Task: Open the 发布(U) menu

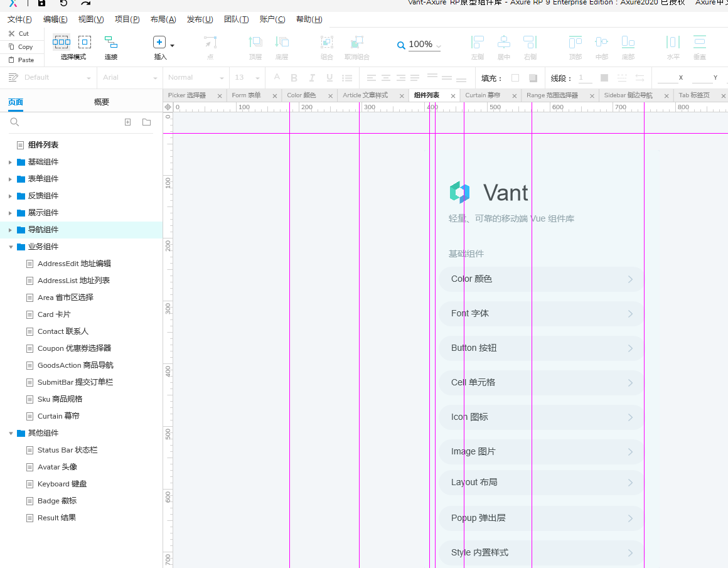Action: tap(200, 19)
